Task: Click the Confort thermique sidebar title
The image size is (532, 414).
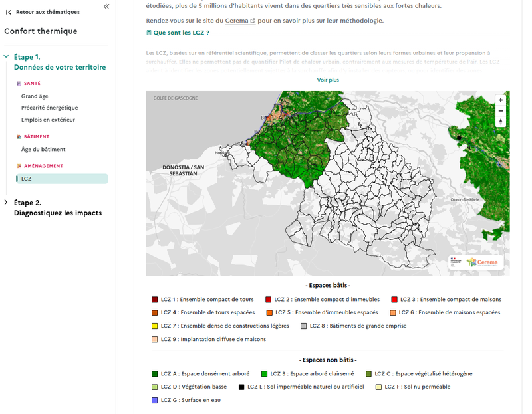Action: click(x=41, y=31)
